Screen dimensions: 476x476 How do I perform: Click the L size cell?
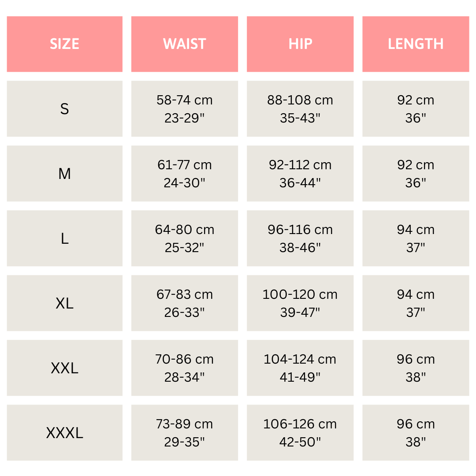click(x=64, y=238)
